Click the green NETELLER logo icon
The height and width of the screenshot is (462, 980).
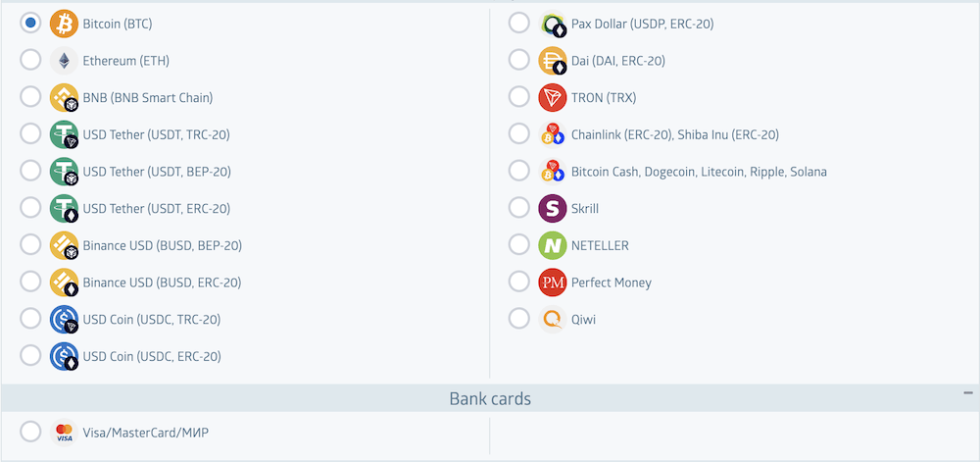553,245
